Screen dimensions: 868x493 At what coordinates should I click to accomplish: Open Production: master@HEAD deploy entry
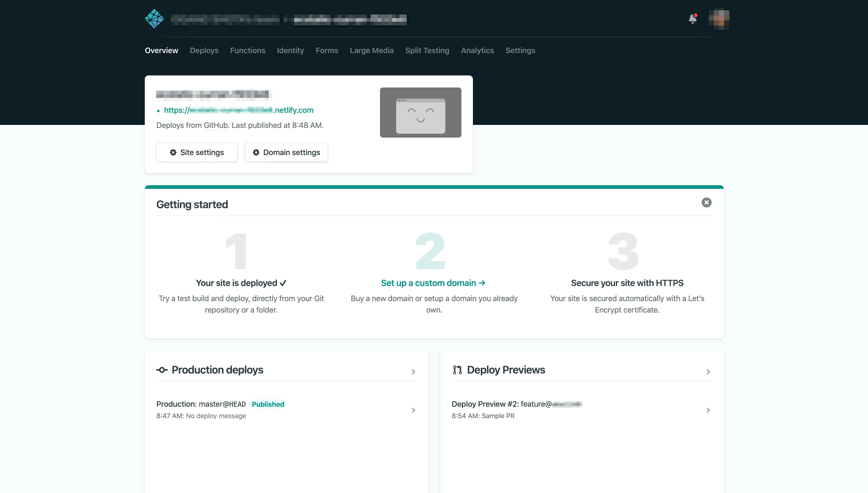click(x=286, y=410)
